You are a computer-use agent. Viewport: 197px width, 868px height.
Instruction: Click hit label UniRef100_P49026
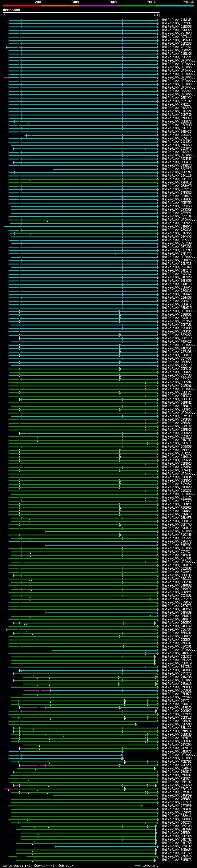coord(176,342)
